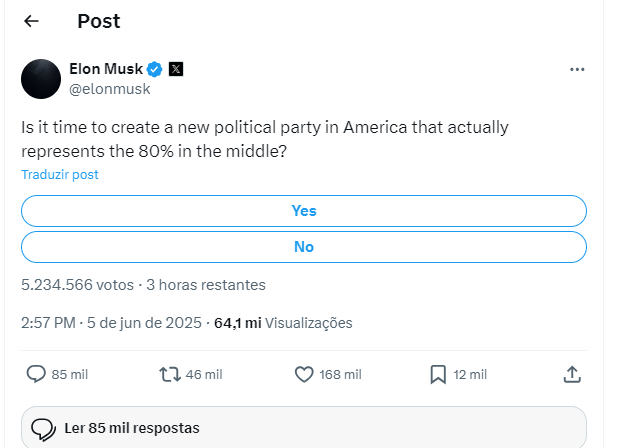Viewport: 639px width, 448px height.
Task: Translate the post via Traduzir post
Action: pos(60,174)
